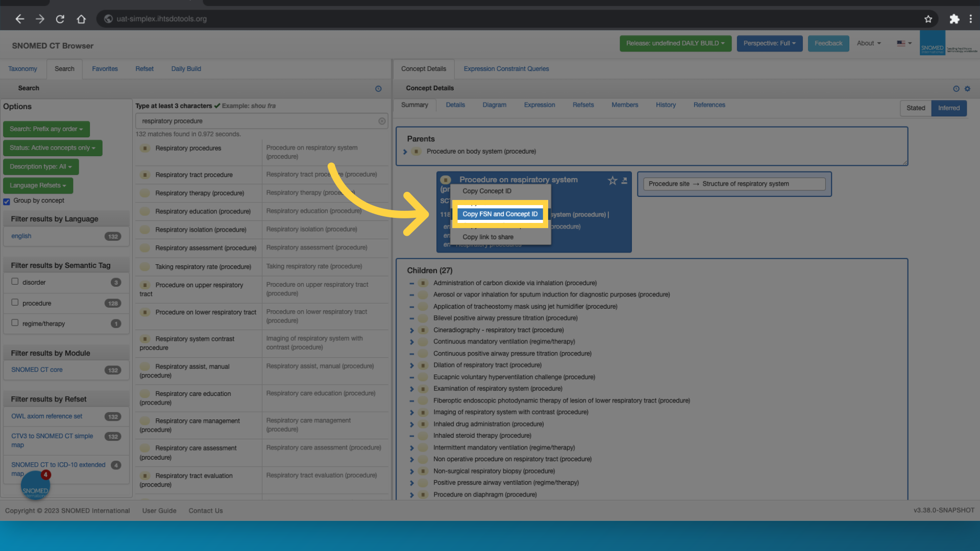The width and height of the screenshot is (980, 551).
Task: Click the concept icon of Procedure on diaphragm
Action: pyautogui.click(x=423, y=494)
